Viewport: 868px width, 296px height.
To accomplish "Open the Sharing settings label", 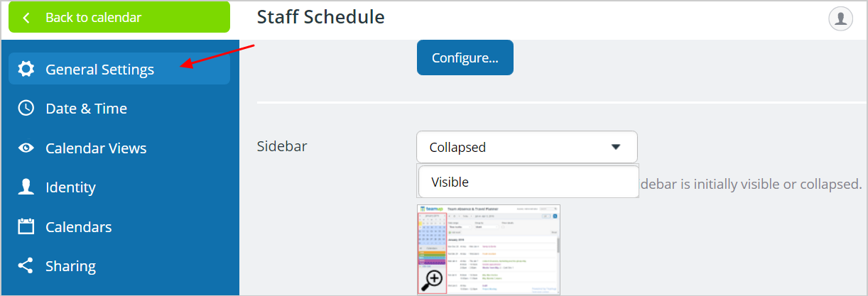I will 71,266.
